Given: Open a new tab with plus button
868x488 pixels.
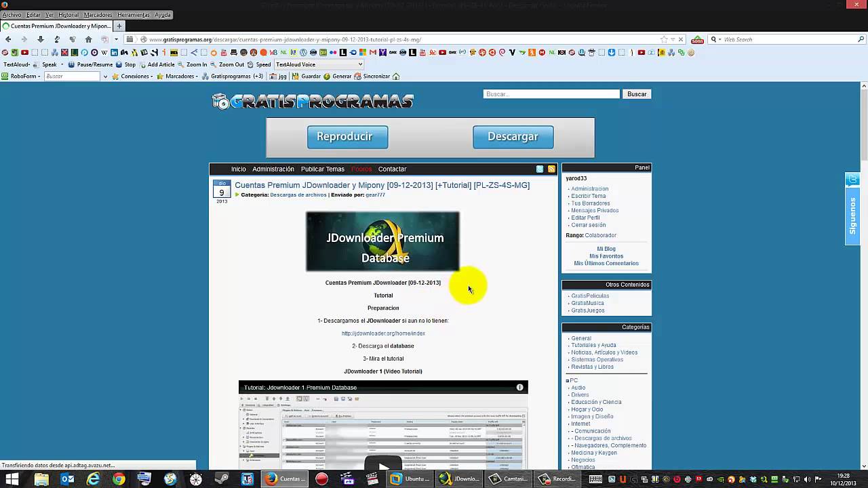Looking at the screenshot, I should [x=119, y=26].
